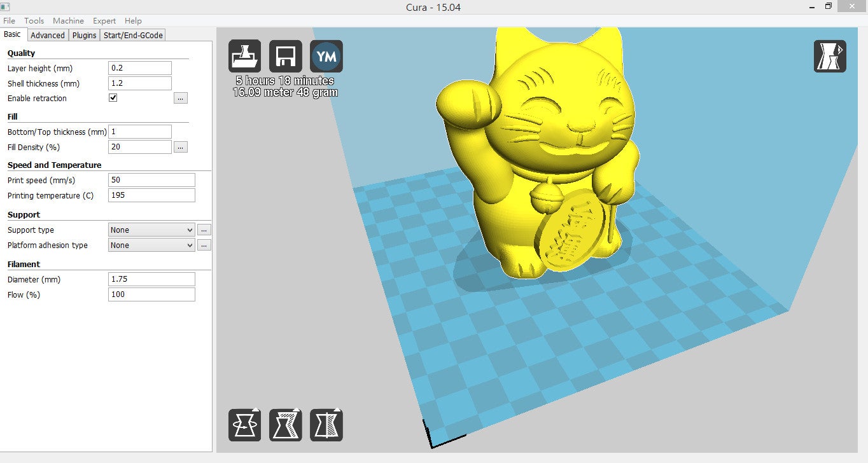
Task: Click the '5 hours 18 minutes' print time text
Action: click(285, 81)
